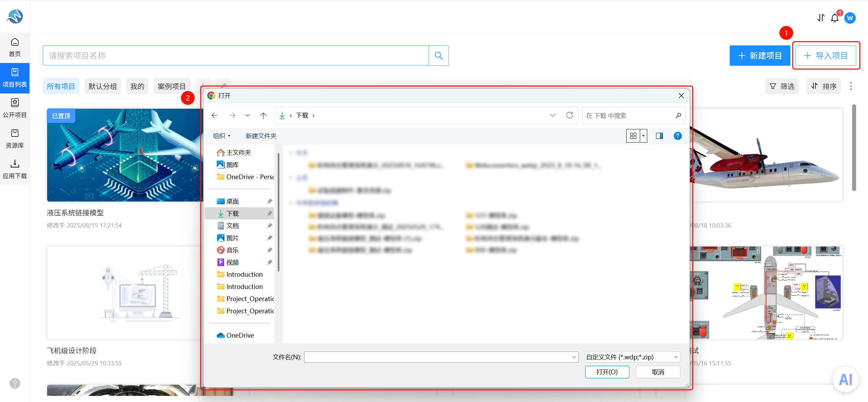868x402 pixels.
Task: Switch to the 所有项目 tab
Action: click(x=61, y=86)
